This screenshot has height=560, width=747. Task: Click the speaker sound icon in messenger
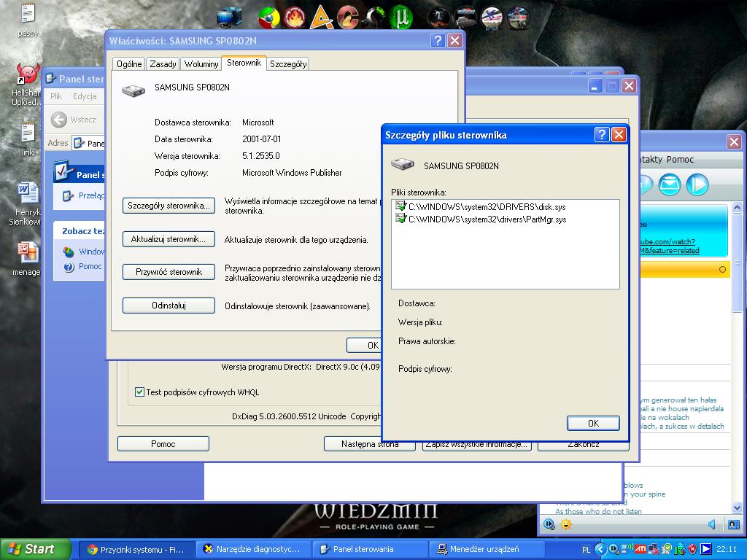712,524
